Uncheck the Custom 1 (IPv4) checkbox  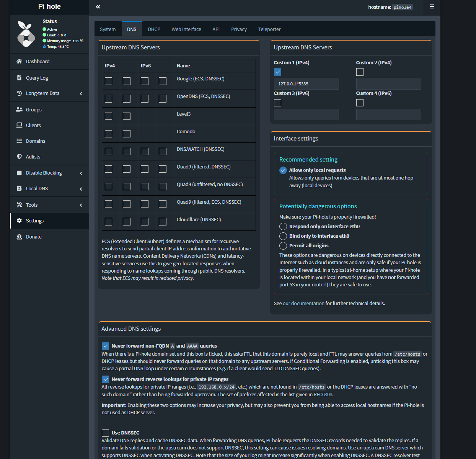pyautogui.click(x=278, y=72)
